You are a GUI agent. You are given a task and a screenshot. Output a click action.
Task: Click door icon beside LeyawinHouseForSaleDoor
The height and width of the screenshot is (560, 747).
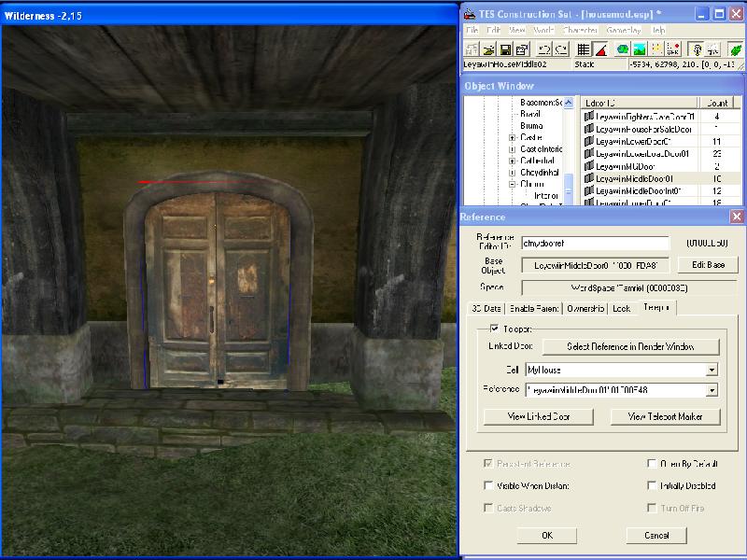pos(589,129)
